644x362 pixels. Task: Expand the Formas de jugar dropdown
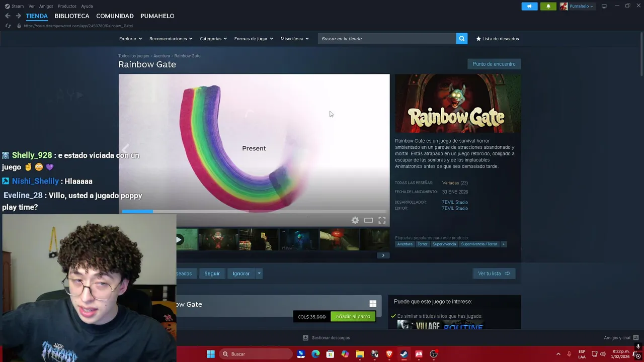click(x=254, y=39)
